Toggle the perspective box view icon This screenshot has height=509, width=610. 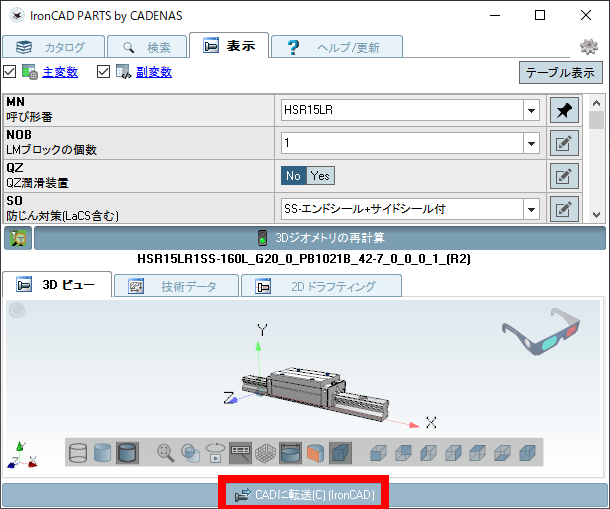coord(340,453)
